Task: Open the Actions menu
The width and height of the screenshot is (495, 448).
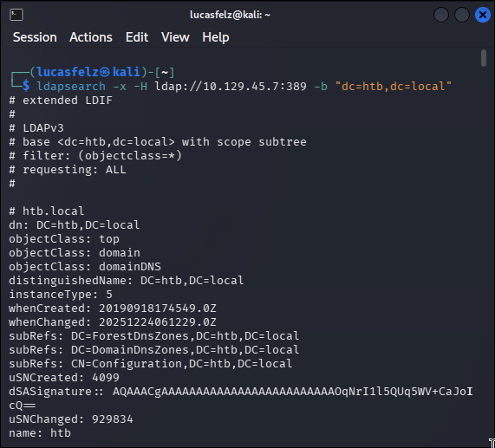Action: (x=91, y=37)
